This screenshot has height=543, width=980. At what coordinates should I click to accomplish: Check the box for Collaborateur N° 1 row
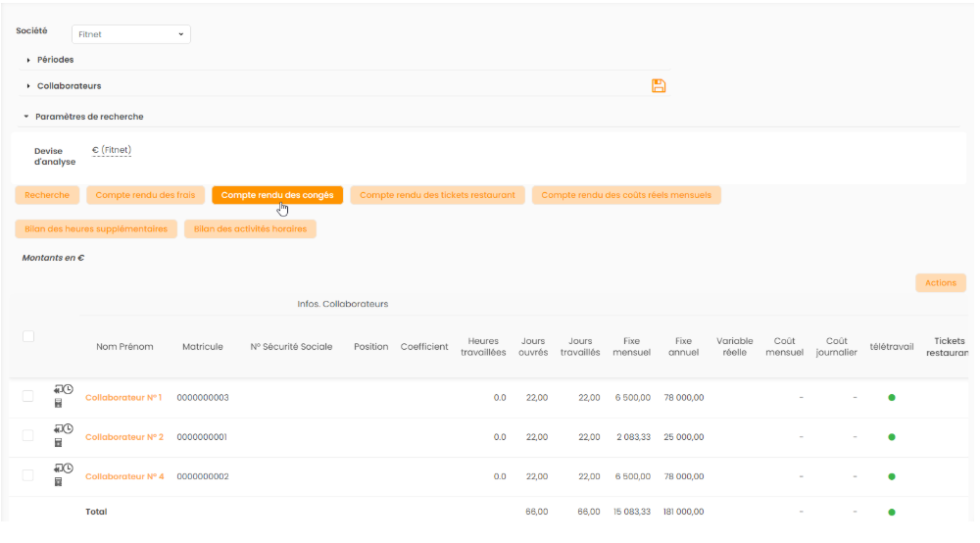[x=28, y=396]
